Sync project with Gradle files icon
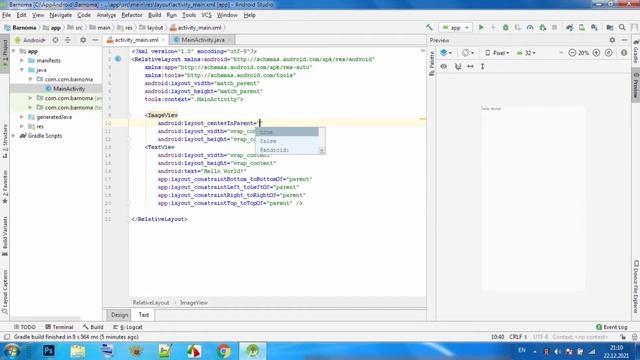Image resolution: width=640 pixels, height=360 pixels. coord(569,27)
